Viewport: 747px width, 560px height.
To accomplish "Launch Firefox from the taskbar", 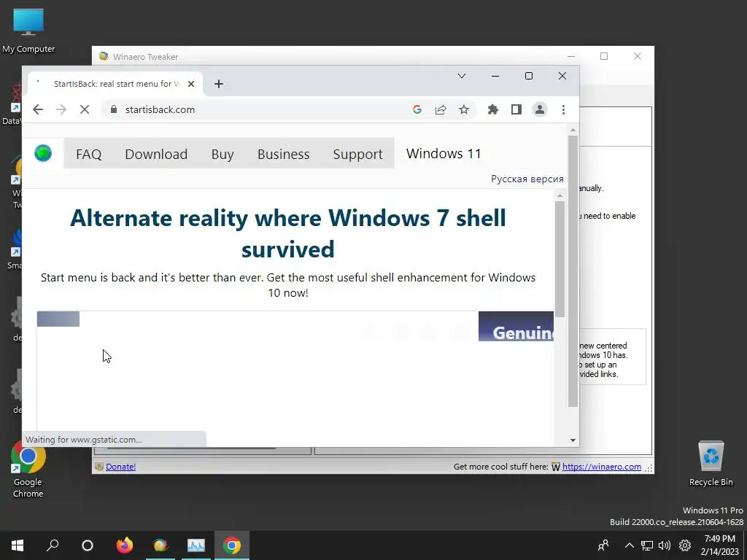I will 124,545.
